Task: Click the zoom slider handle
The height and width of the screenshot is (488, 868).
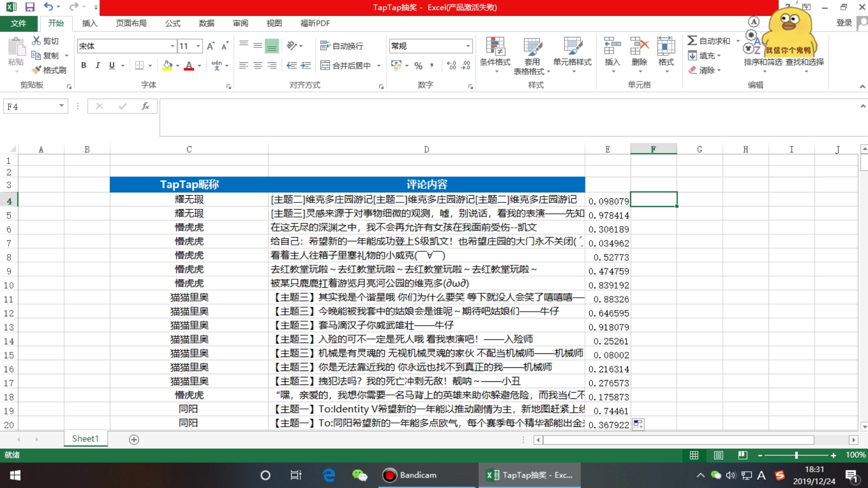Action: (x=796, y=455)
